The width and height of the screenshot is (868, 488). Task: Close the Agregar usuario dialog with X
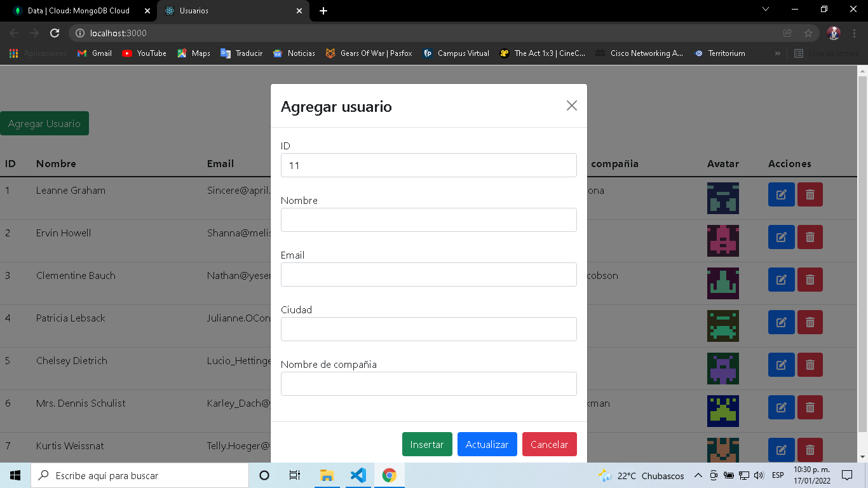(x=572, y=105)
